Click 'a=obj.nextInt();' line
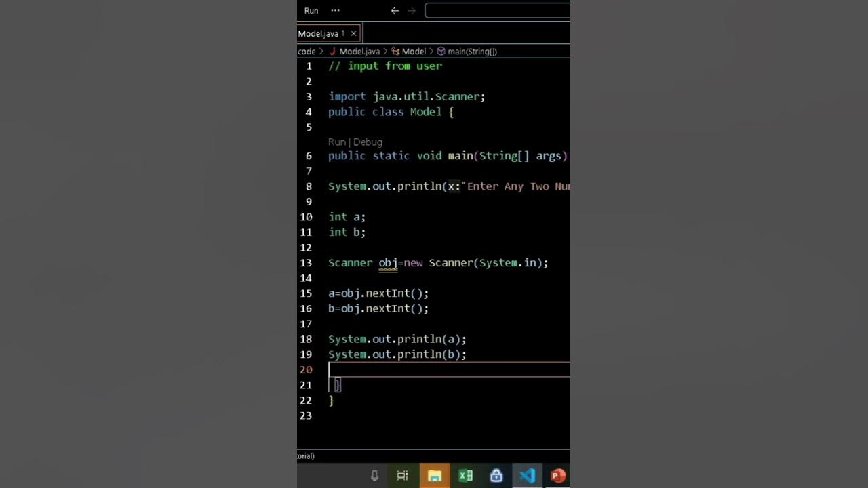 point(378,293)
